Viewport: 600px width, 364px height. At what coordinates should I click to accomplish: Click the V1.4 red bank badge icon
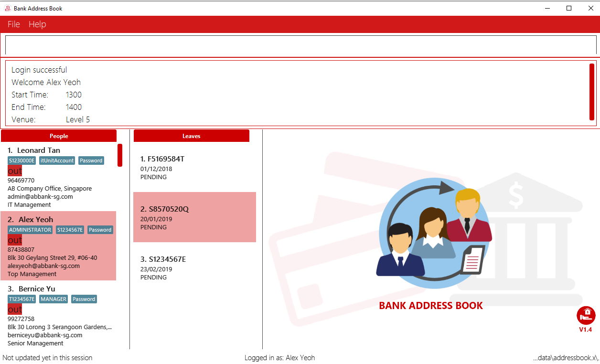pyautogui.click(x=586, y=315)
